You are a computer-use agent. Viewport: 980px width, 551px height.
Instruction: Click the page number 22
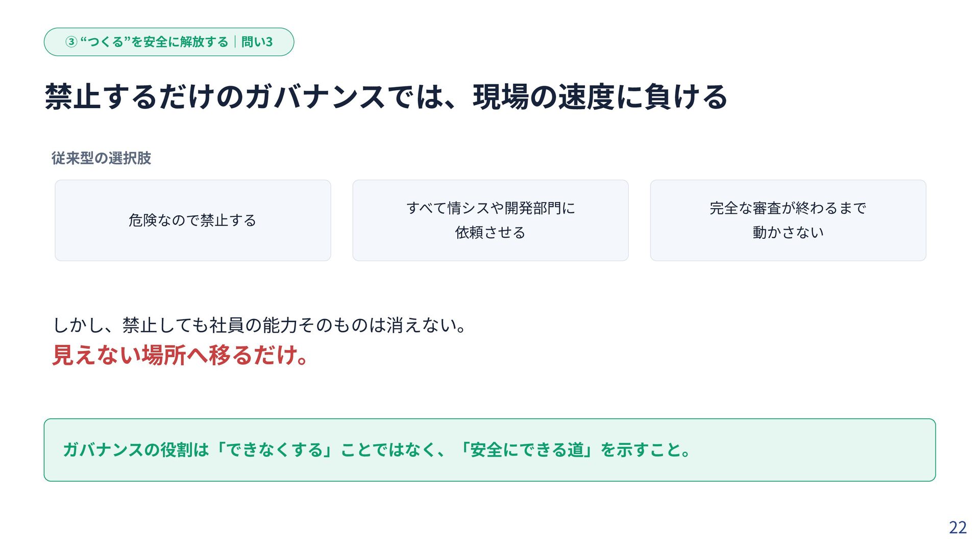click(958, 528)
